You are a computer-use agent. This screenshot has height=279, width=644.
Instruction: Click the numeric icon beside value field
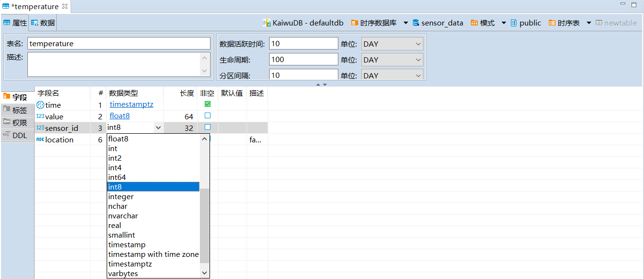(40, 116)
